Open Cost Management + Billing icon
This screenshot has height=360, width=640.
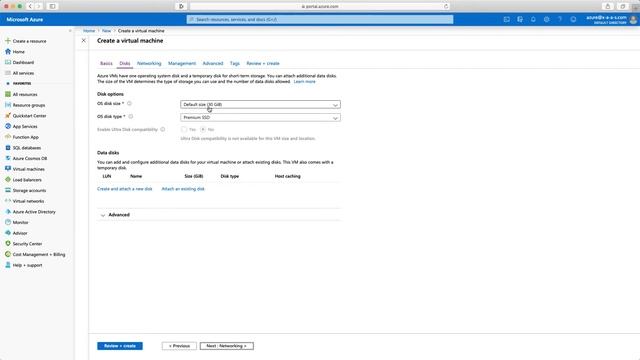point(8,254)
